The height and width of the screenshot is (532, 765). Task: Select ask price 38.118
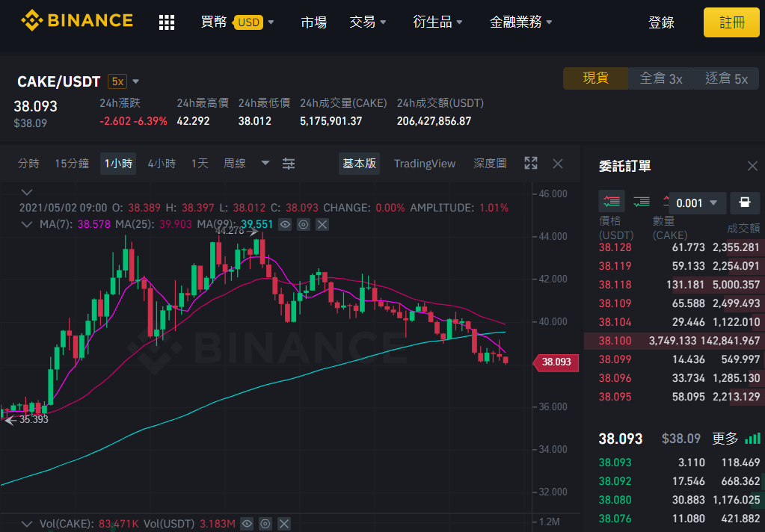[615, 285]
